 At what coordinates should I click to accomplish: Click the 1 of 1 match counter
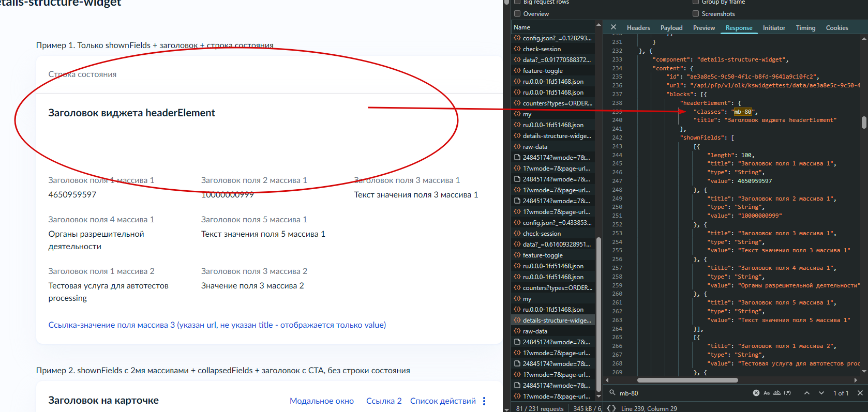841,393
